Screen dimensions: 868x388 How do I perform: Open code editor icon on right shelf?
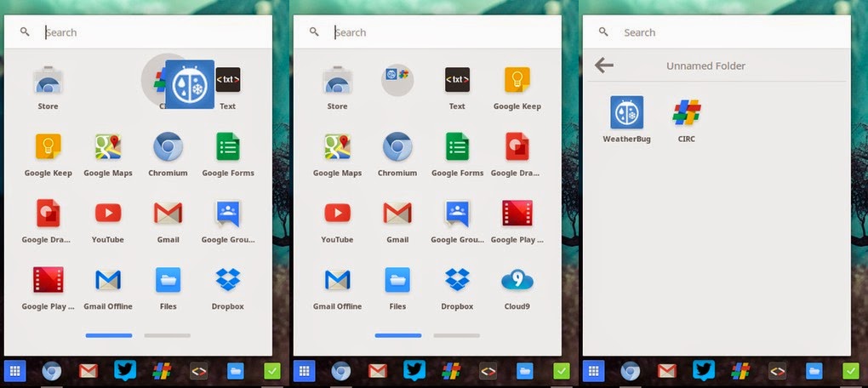click(777, 371)
